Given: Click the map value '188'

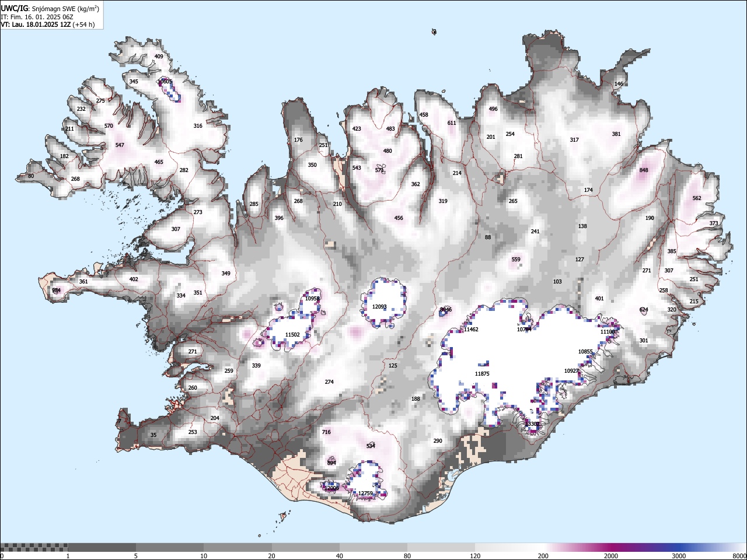Looking at the screenshot, I should pos(416,399).
